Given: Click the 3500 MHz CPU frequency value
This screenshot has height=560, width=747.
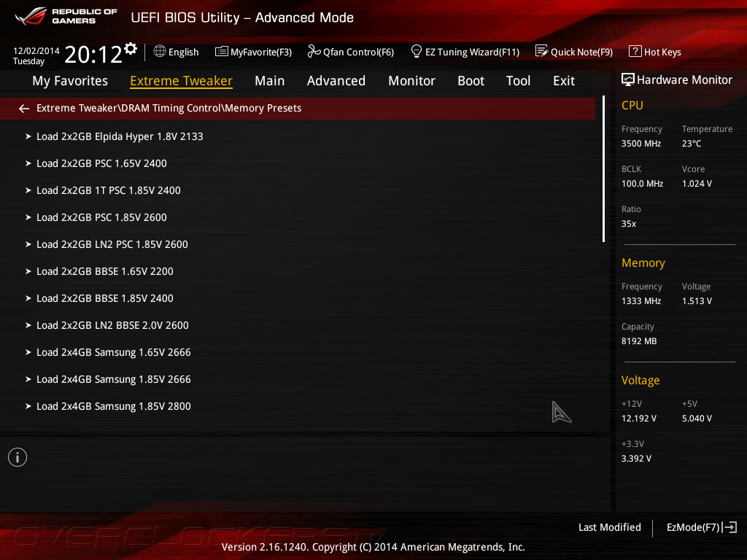Looking at the screenshot, I should 640,144.
